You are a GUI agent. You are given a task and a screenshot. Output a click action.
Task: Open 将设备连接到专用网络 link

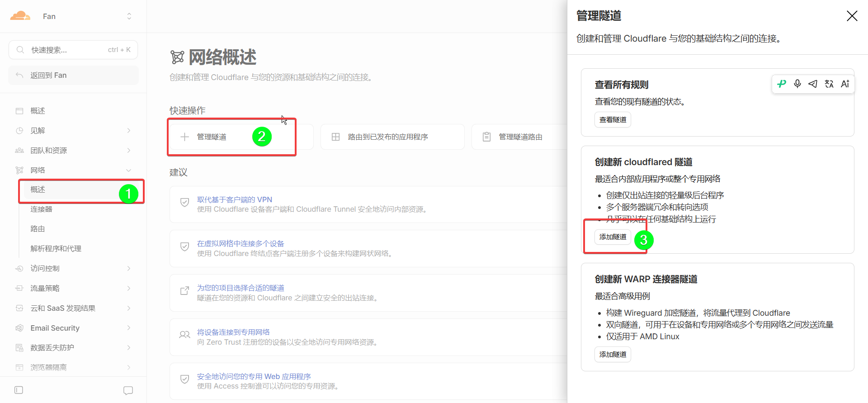click(233, 332)
